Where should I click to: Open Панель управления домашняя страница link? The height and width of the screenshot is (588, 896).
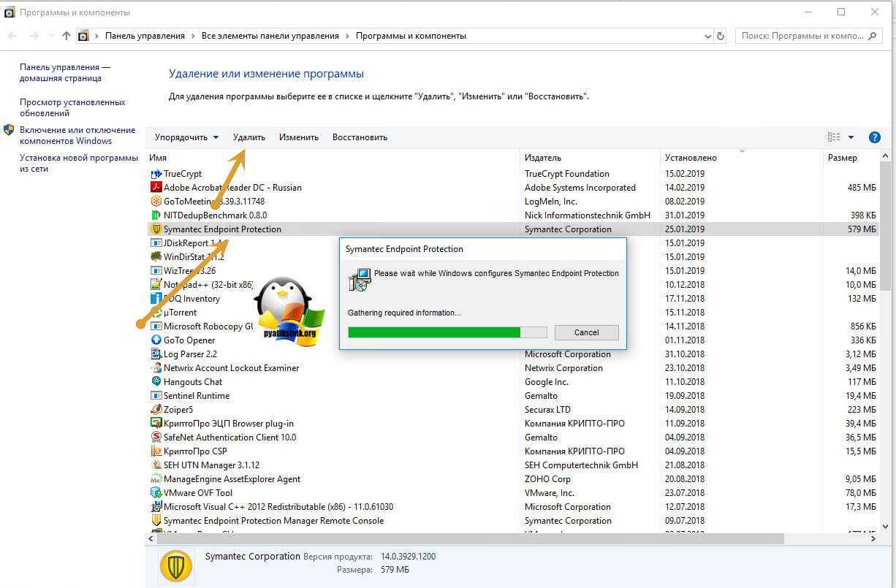pos(65,72)
